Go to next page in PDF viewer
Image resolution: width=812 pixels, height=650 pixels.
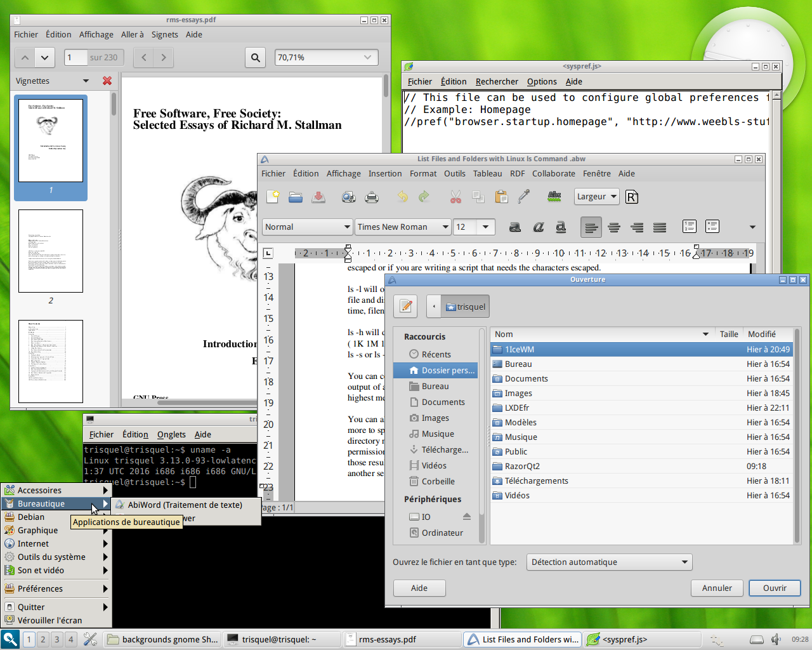[44, 57]
